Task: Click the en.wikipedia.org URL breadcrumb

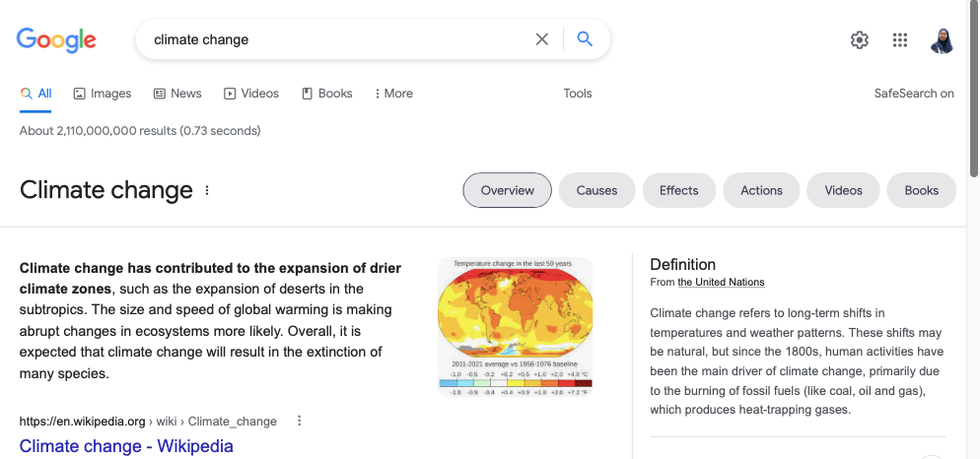Action: pos(148,422)
